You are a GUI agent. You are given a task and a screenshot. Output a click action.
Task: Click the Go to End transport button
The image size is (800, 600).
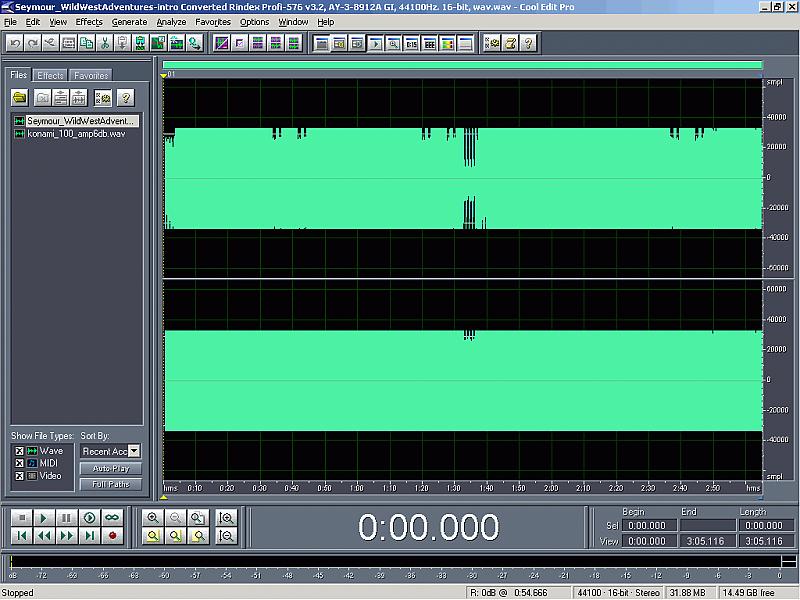click(x=89, y=536)
